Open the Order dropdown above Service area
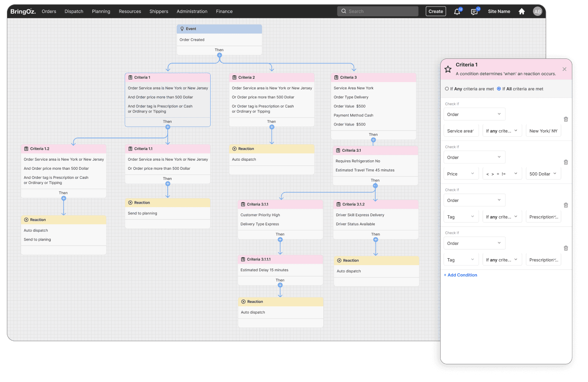Screen dimensions: 588x382 (x=475, y=114)
